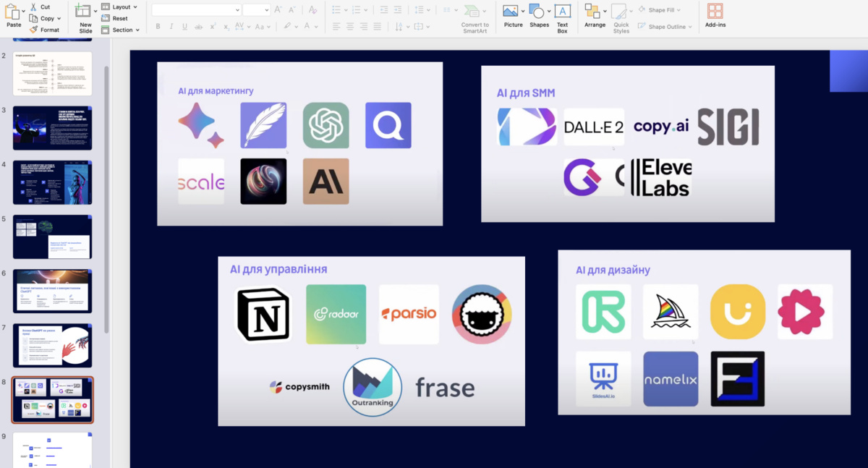Select slide 7 thumbnail
Image resolution: width=868 pixels, height=468 pixels.
pyautogui.click(x=52, y=345)
